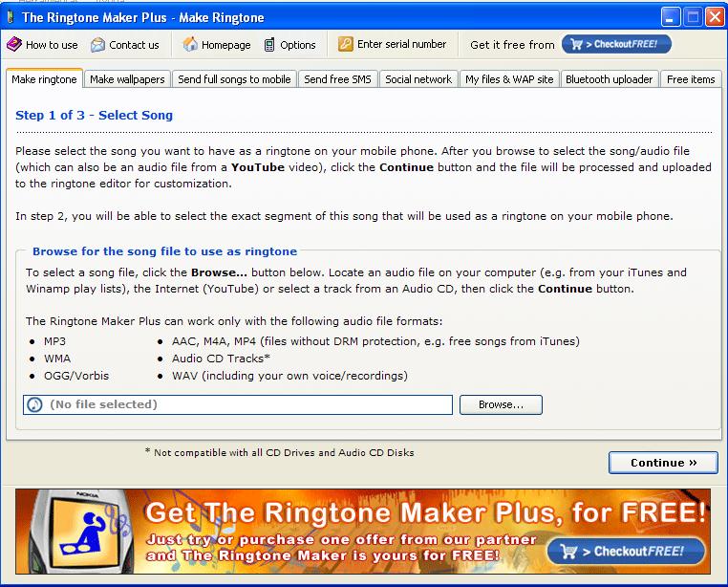Click the 'MP3' format entry
This screenshot has height=587, width=728.
point(54,341)
